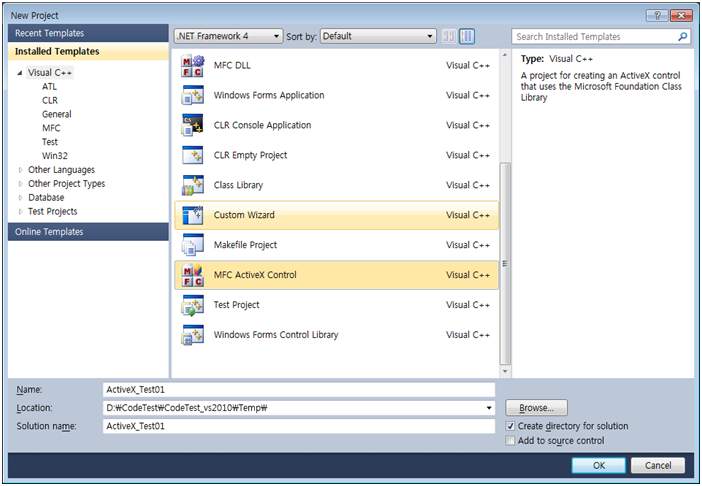Toggle Create directory for solution checkbox
This screenshot has height=486, width=702.
coord(510,426)
